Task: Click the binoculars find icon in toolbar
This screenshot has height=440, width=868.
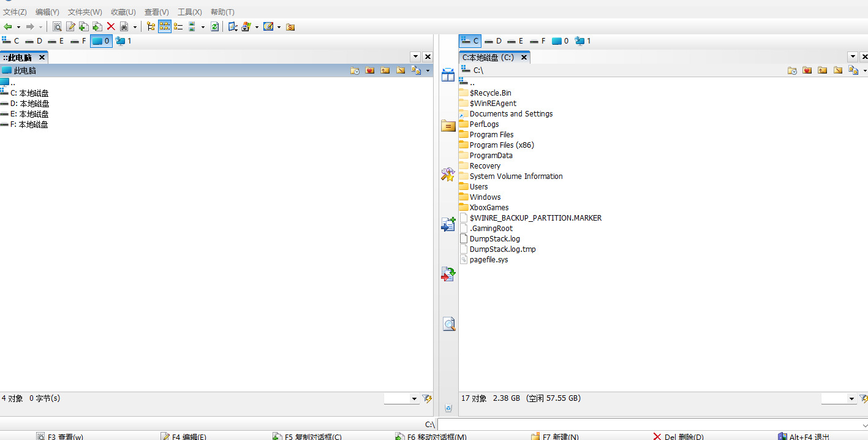Action: coord(124,26)
